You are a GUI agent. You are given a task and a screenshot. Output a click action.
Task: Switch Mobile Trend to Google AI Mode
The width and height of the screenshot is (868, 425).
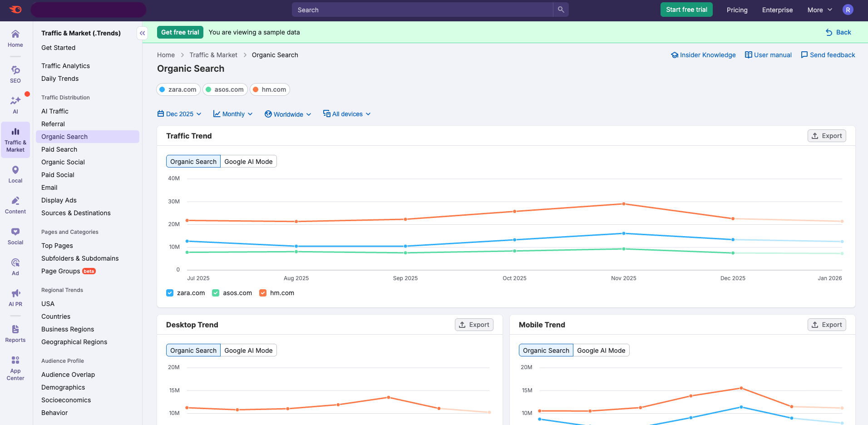[601, 351]
